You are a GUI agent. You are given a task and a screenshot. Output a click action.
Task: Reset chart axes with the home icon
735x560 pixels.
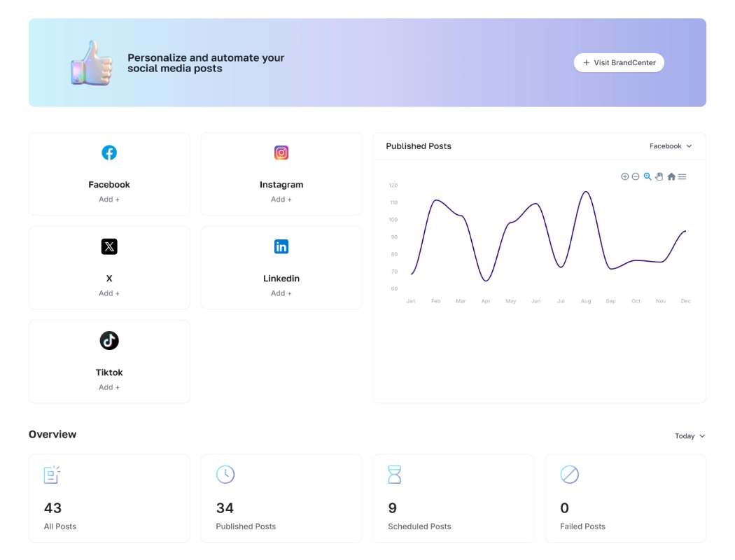click(670, 176)
